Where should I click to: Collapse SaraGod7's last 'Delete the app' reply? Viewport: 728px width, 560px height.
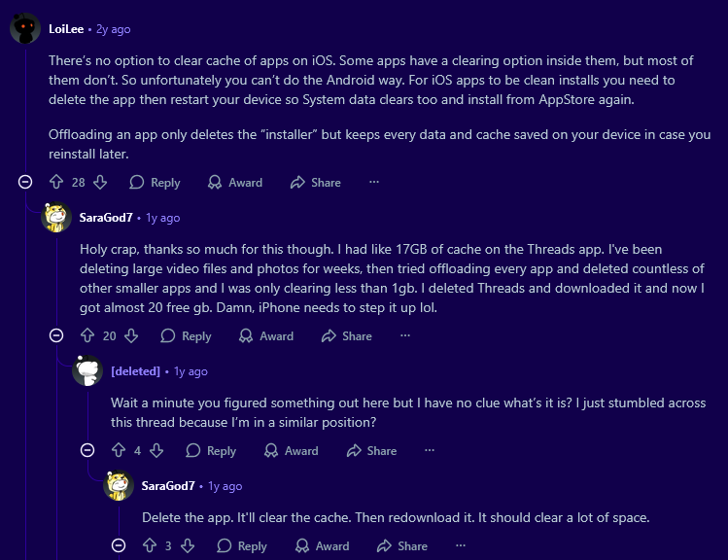coord(119,545)
